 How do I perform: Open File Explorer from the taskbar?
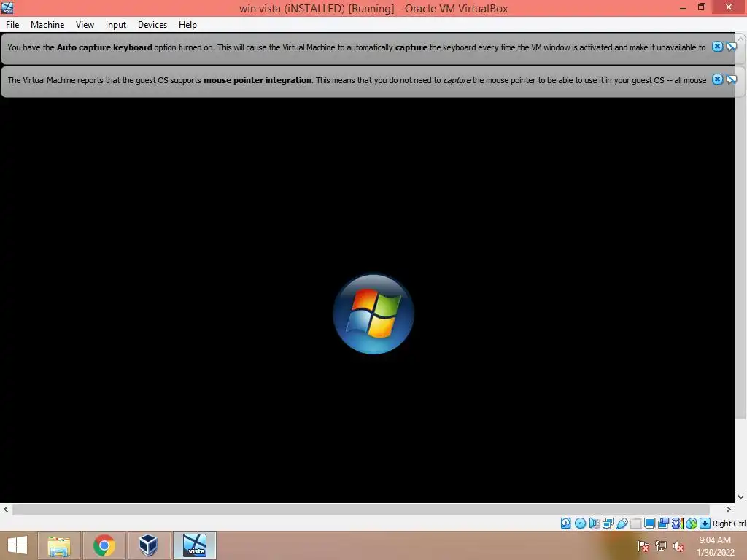[x=59, y=545]
